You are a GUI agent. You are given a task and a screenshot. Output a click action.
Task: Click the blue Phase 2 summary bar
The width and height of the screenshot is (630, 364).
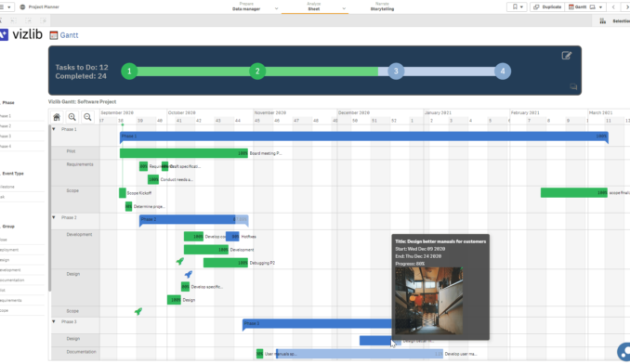coord(193,219)
